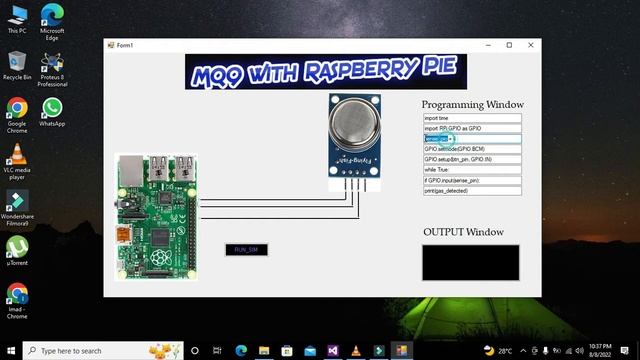
Task: Click the black output window box
Action: pyautogui.click(x=471, y=262)
